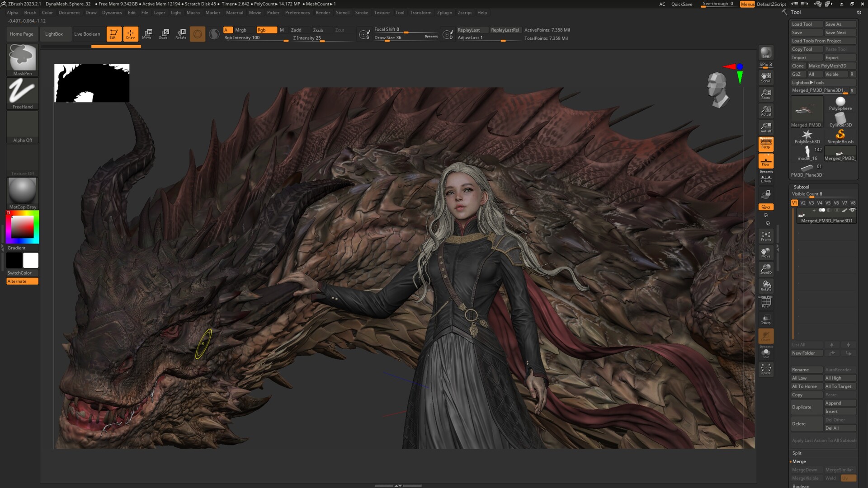This screenshot has height=488, width=868.
Task: Click the Frame view icon
Action: pyautogui.click(x=765, y=236)
